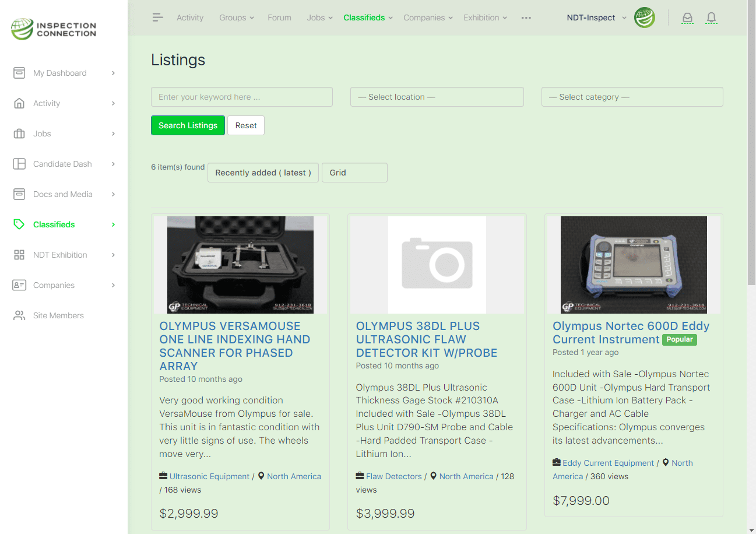Expand the Docs and Media chevron
Viewport: 756px width, 534px height.
113,194
